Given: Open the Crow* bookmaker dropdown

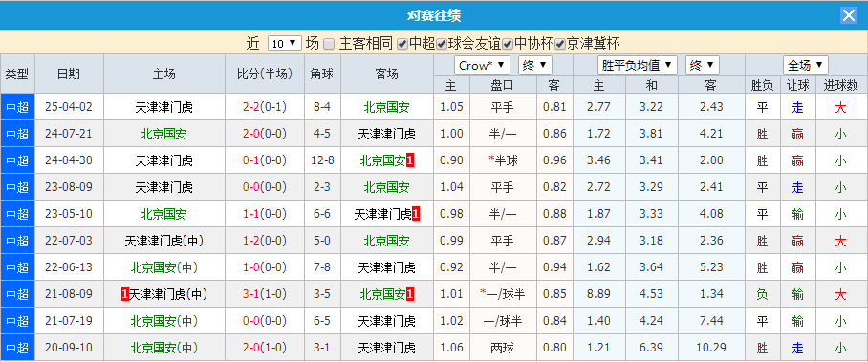Looking at the screenshot, I should 482,65.
